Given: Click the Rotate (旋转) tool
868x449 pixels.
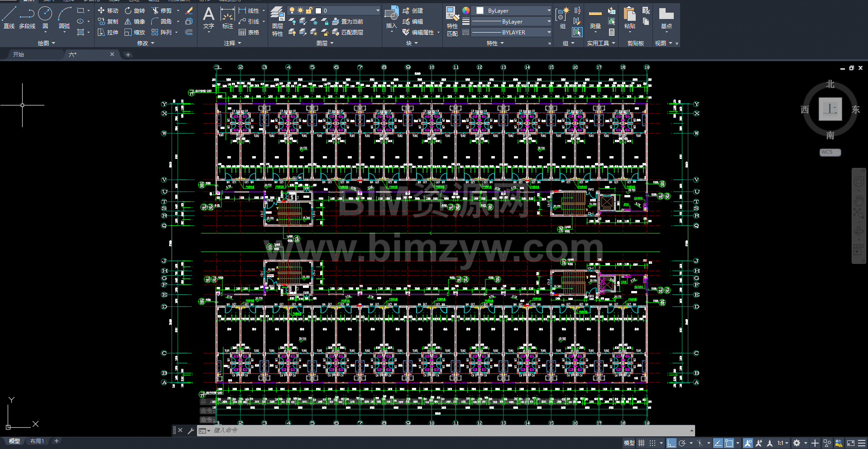Looking at the screenshot, I should tap(135, 10).
